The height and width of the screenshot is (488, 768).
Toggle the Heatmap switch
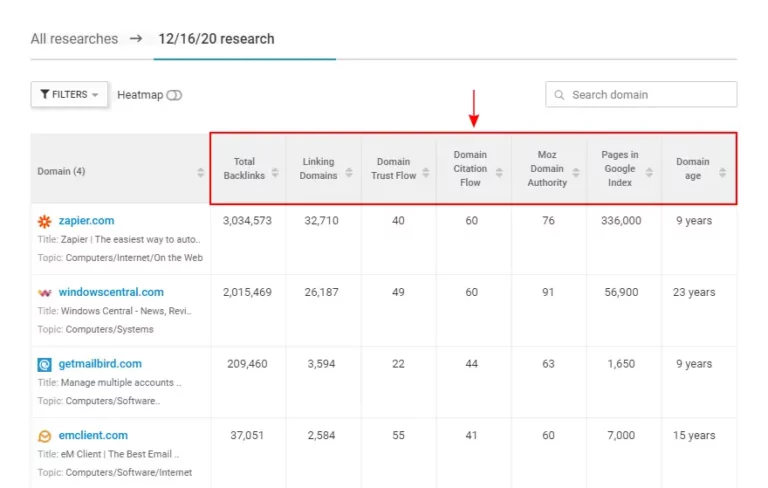tap(174, 95)
